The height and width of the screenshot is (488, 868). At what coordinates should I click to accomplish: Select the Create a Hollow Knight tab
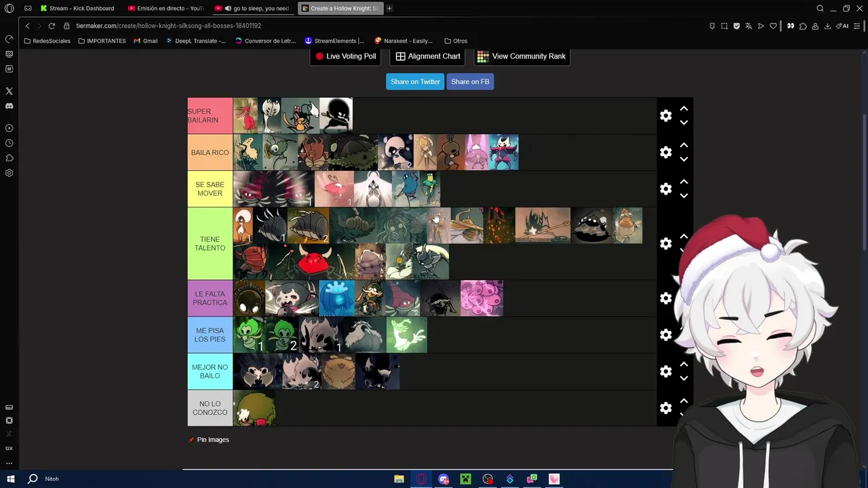[x=340, y=8]
